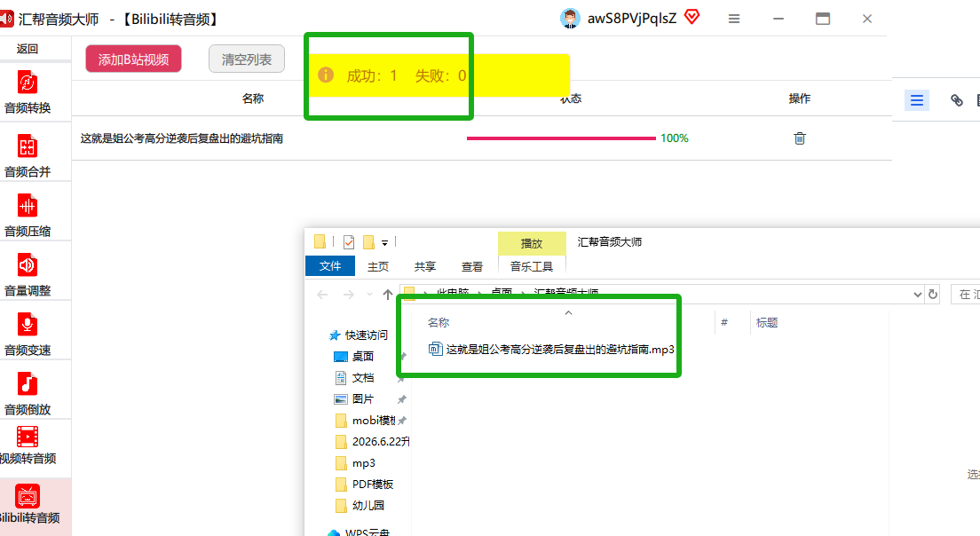This screenshot has height=536, width=980.
Task: Click the 标题 column header in Explorer
Action: (767, 322)
